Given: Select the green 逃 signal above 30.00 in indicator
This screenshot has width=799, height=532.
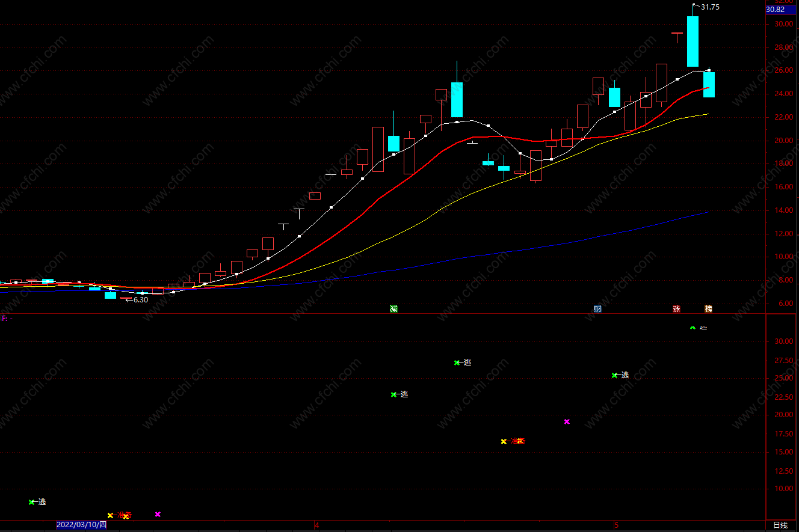Looking at the screenshot, I should [x=698, y=327].
